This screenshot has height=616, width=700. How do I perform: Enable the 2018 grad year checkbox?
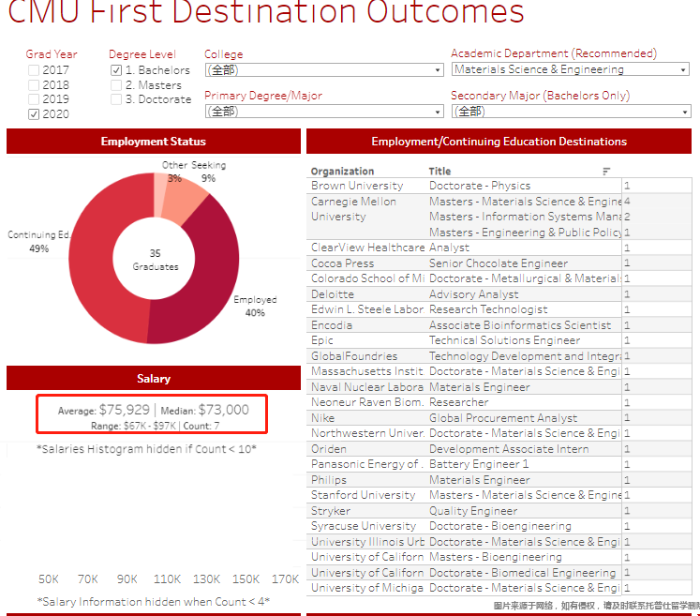click(x=34, y=85)
